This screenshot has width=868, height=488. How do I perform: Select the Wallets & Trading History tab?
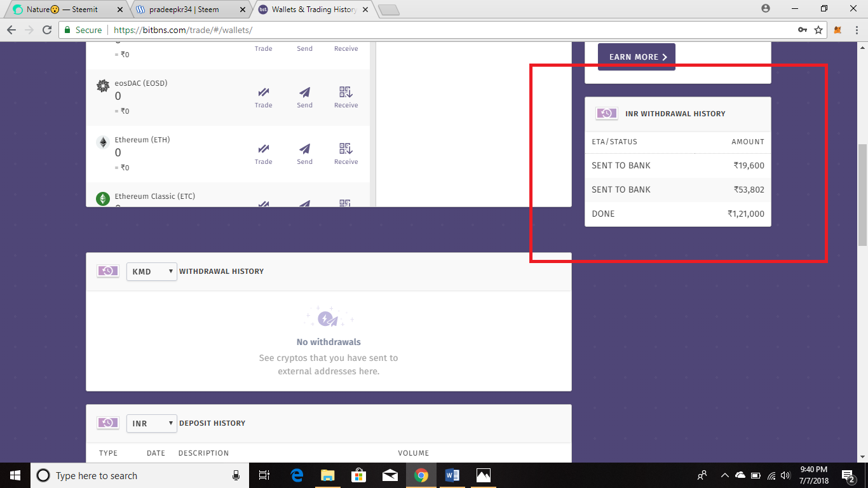click(x=314, y=10)
